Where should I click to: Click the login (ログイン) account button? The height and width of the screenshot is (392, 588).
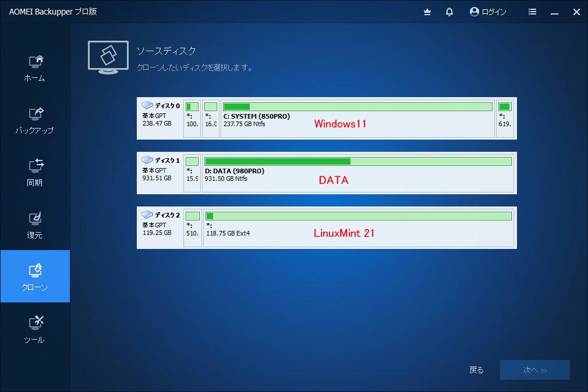pos(488,12)
